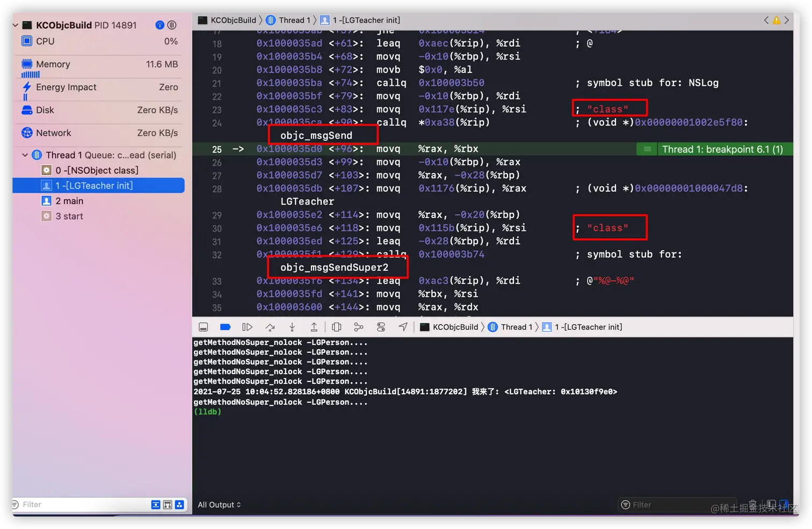Step into the current call
Screen dimensions: 812x529
(x=292, y=327)
